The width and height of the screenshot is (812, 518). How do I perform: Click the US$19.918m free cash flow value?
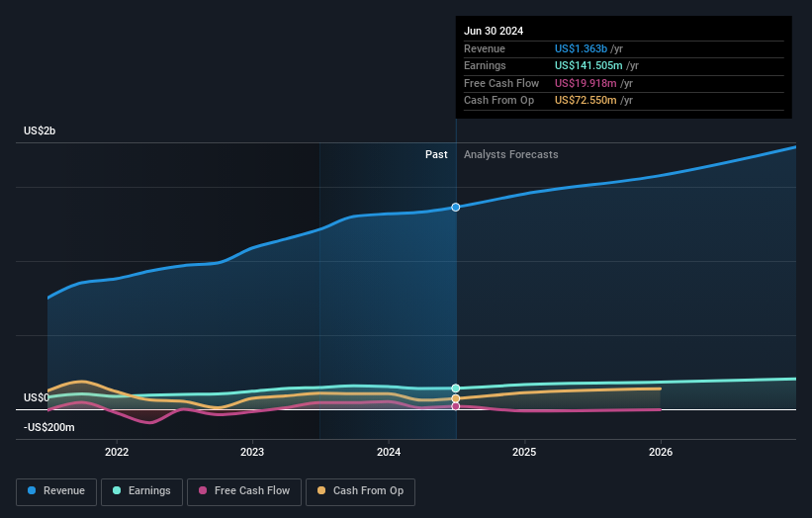click(586, 83)
